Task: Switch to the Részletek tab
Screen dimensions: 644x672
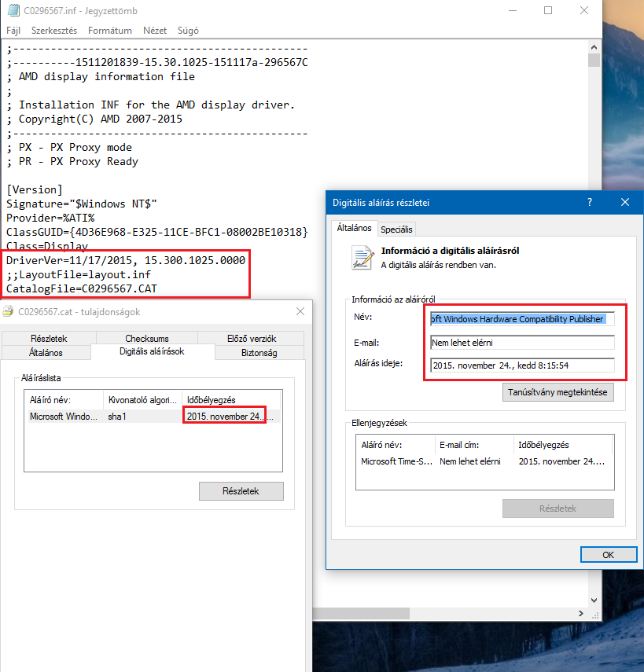Action: click(x=49, y=338)
